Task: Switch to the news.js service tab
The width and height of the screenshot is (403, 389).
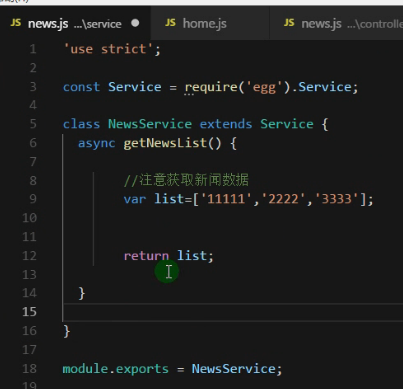Action: tap(75, 23)
